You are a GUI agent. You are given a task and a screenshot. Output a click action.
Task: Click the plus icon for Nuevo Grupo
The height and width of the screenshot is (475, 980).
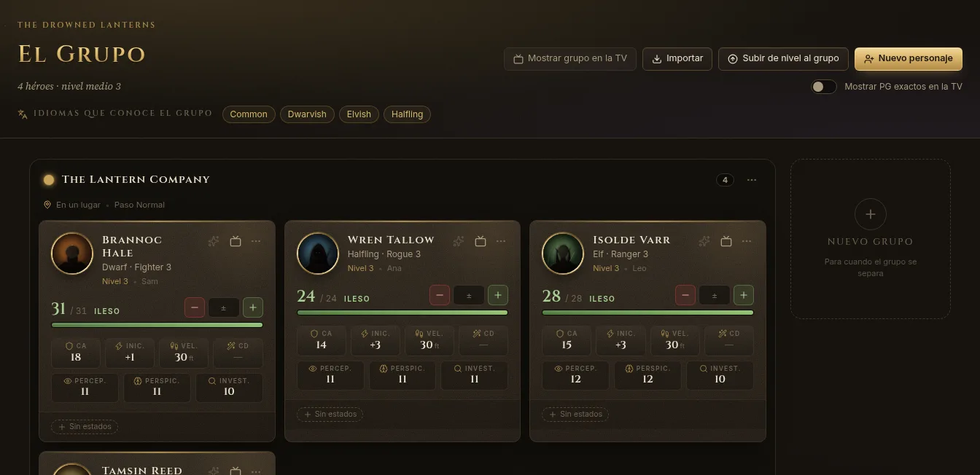[x=871, y=215]
